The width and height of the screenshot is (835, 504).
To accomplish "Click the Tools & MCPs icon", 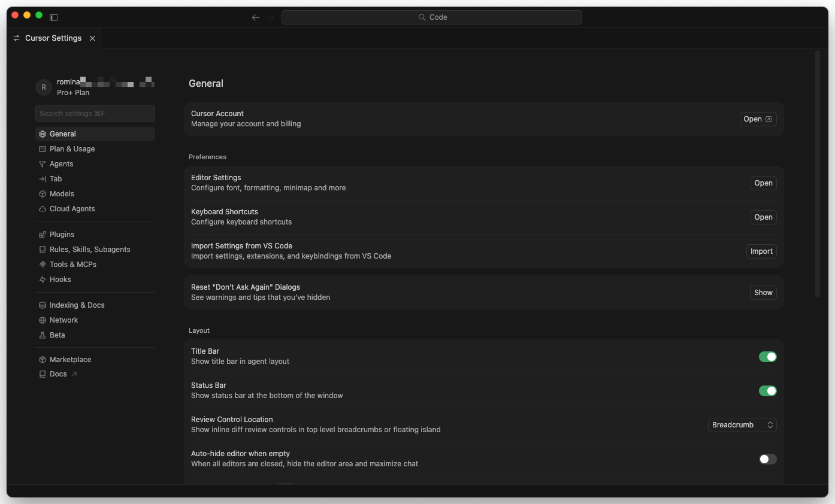I will pyautogui.click(x=43, y=265).
